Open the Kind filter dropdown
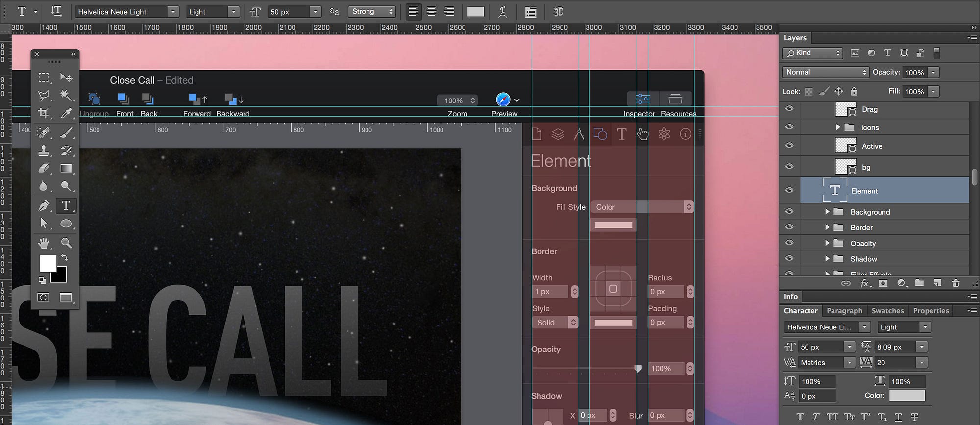 tap(812, 53)
